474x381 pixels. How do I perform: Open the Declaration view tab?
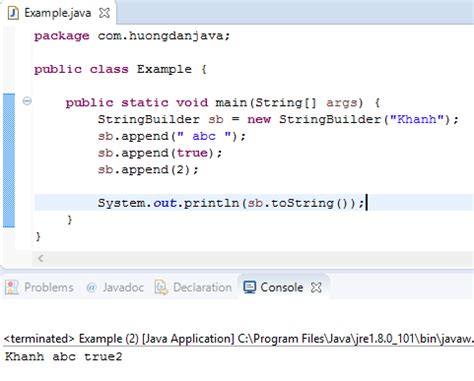pyautogui.click(x=193, y=287)
